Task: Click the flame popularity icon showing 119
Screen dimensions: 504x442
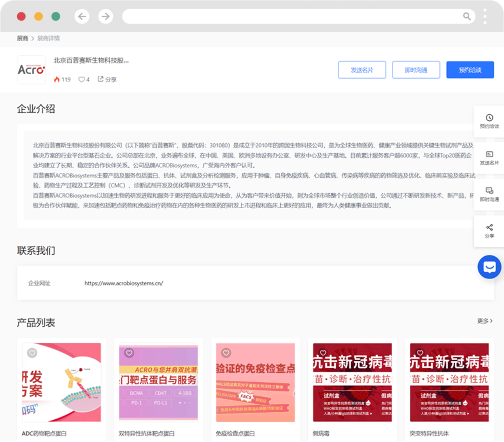Action: click(57, 80)
